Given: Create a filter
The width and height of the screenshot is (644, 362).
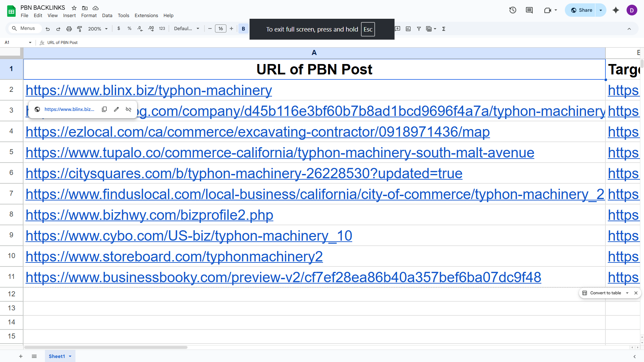Looking at the screenshot, I should point(419,29).
